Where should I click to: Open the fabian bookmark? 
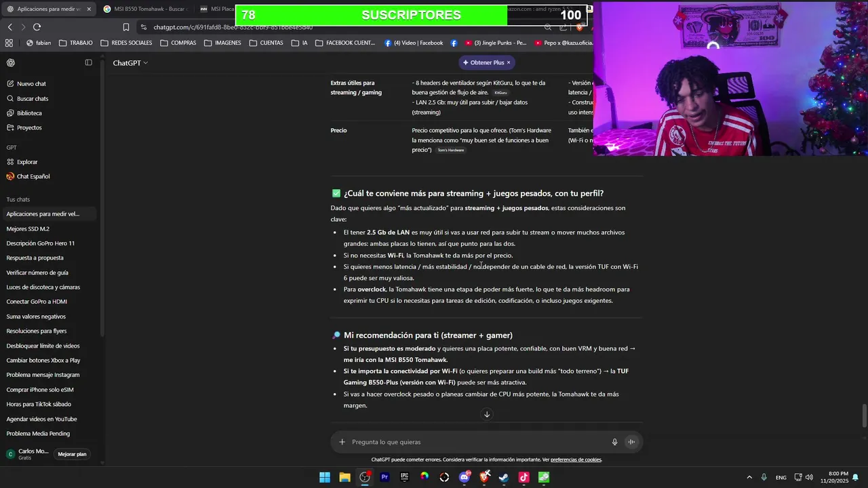[39, 43]
